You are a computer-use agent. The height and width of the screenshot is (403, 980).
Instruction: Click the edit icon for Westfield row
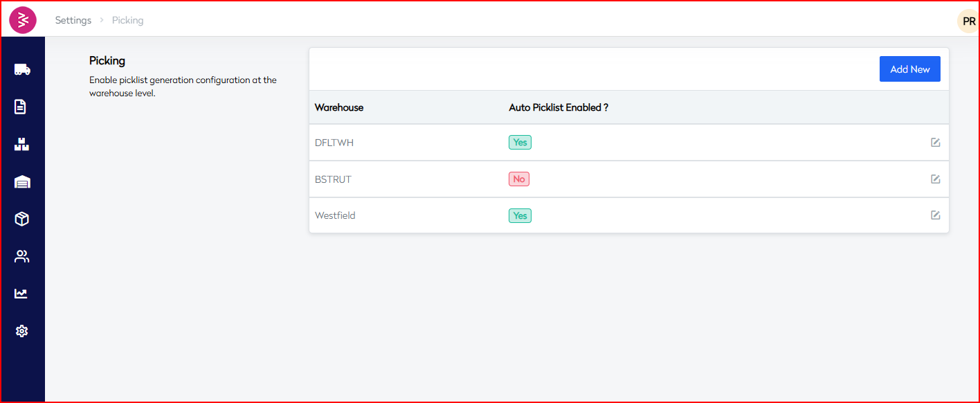(935, 215)
